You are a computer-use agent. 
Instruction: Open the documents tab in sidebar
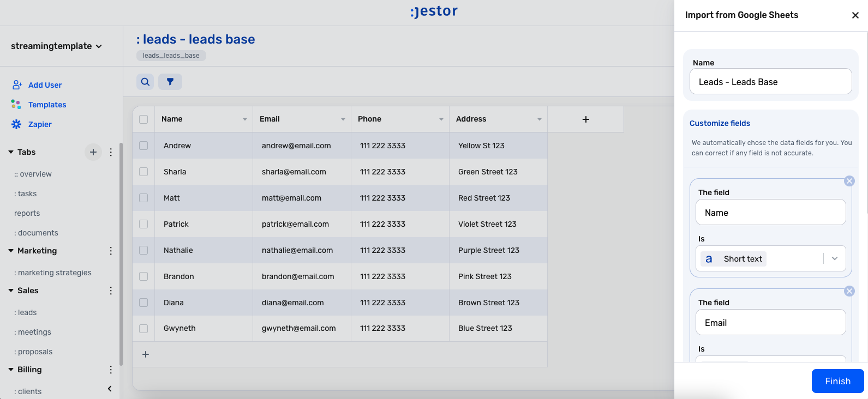[36, 233]
